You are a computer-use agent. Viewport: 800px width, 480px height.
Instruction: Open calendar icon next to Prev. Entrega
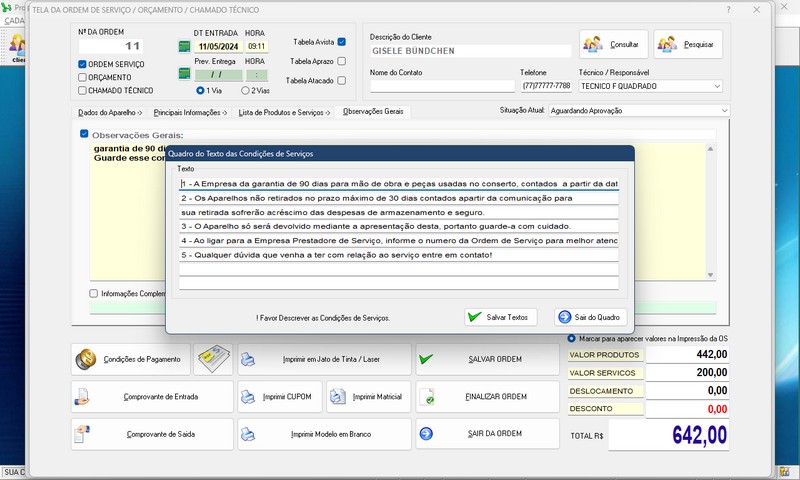pyautogui.click(x=184, y=74)
